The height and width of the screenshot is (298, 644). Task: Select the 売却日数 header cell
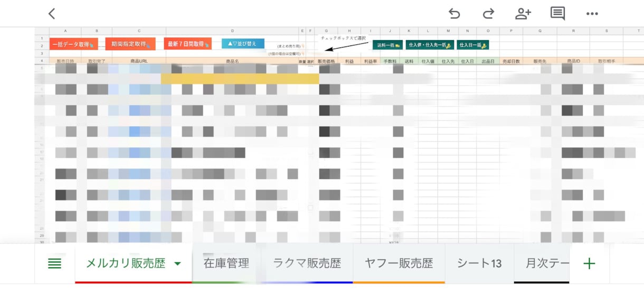[511, 61]
